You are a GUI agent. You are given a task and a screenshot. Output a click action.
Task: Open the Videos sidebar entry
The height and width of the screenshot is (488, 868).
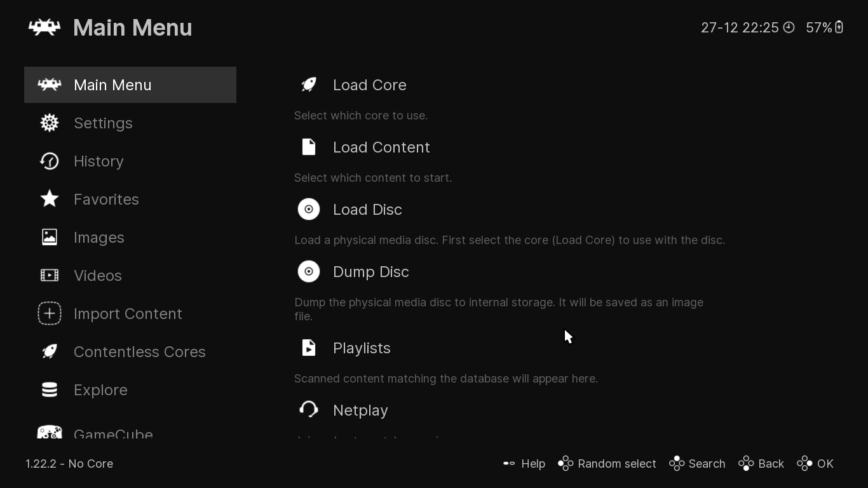130,275
